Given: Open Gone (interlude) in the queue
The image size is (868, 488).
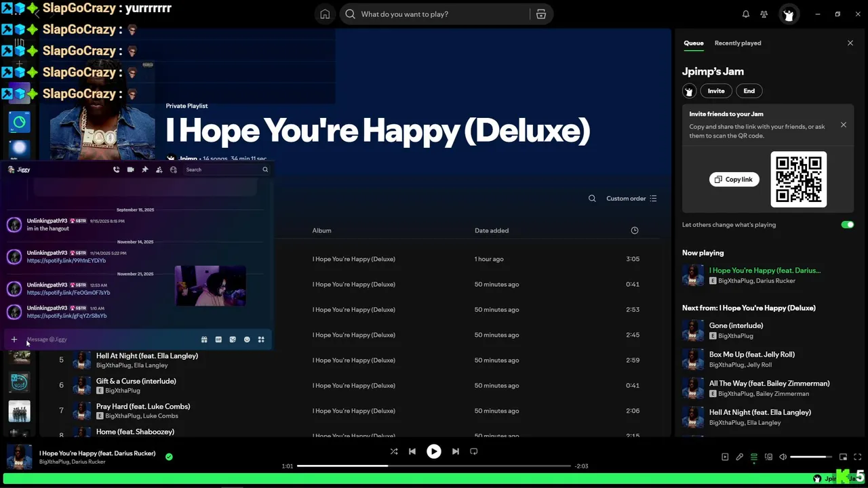Looking at the screenshot, I should tap(765, 330).
